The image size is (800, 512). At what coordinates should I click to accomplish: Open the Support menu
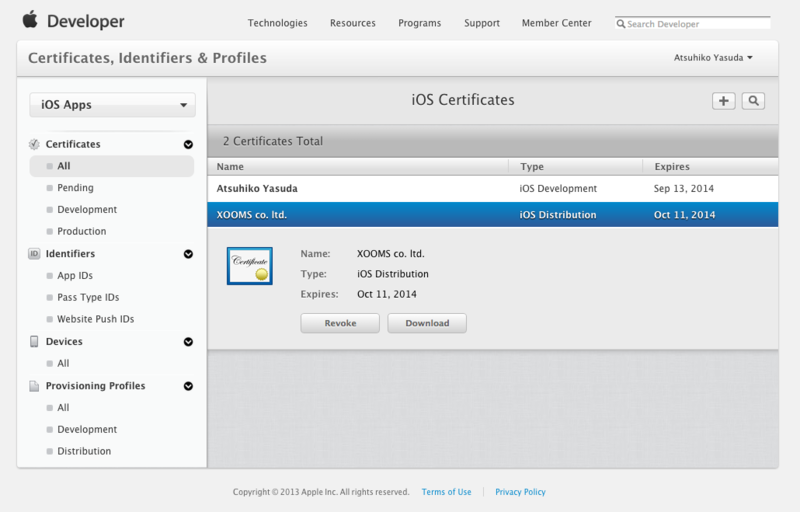pos(482,23)
